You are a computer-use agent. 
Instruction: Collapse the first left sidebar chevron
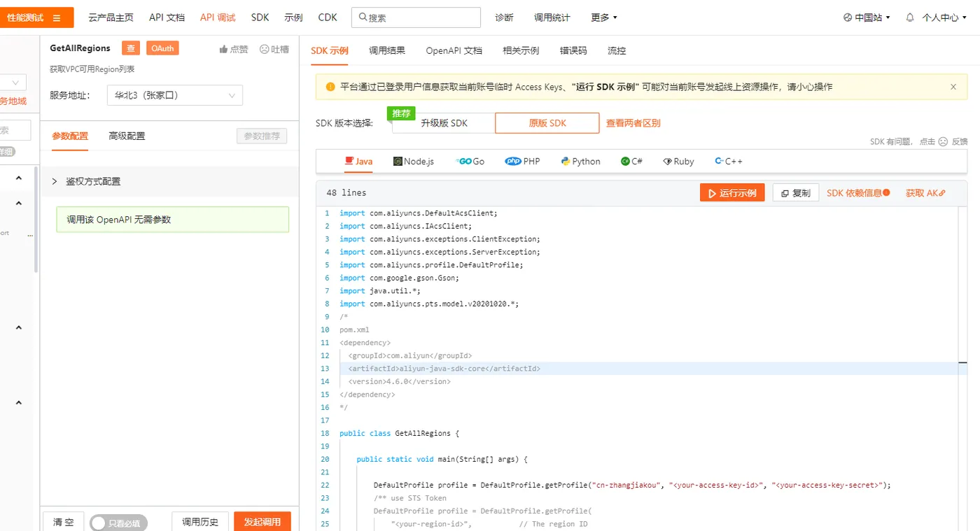coord(19,178)
